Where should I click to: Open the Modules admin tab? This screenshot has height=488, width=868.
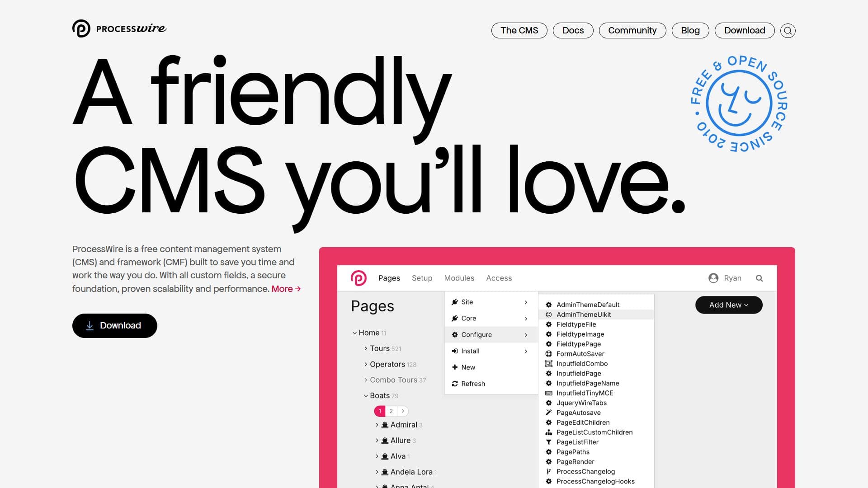pos(459,278)
